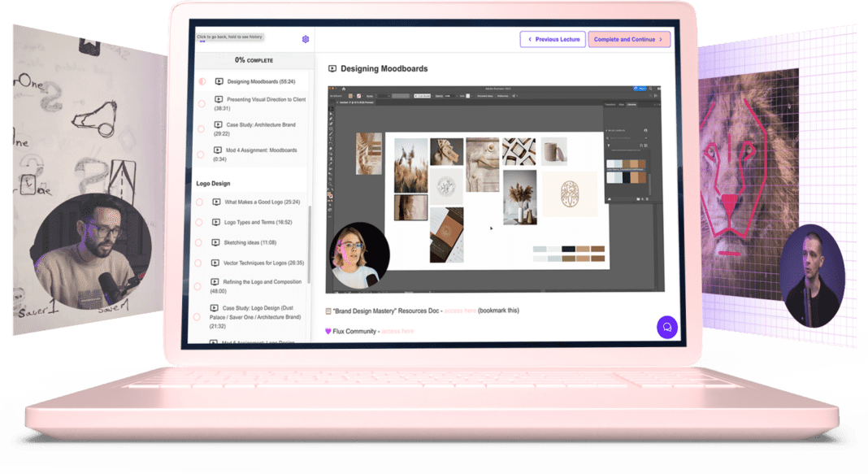This screenshot has width=868, height=474.
Task: Open the course settings gear icon
Action: click(305, 39)
